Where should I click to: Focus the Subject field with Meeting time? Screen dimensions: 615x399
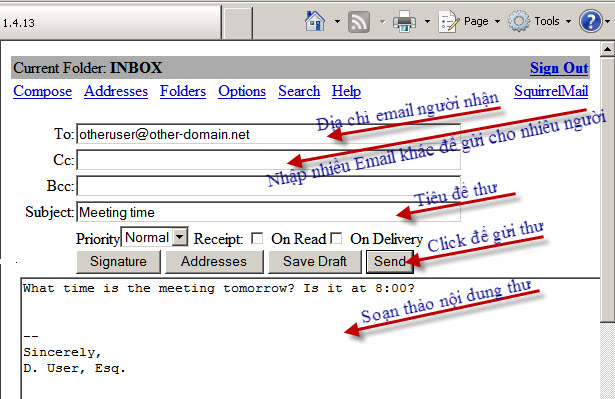[x=268, y=212]
